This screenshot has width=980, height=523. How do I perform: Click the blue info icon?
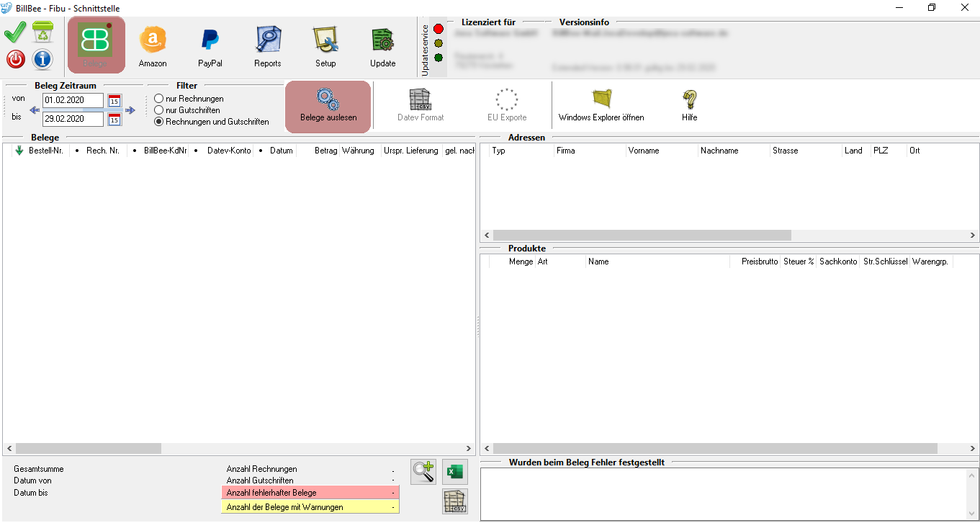42,59
